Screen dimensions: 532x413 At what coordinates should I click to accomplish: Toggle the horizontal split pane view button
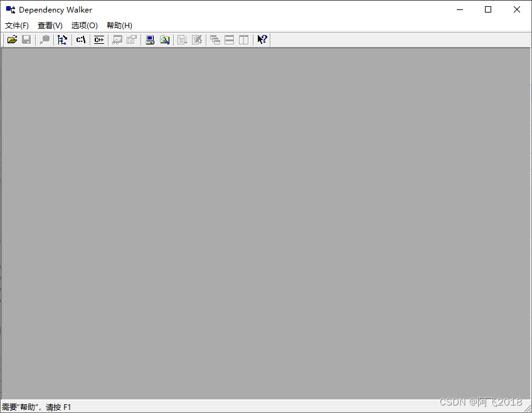point(229,39)
